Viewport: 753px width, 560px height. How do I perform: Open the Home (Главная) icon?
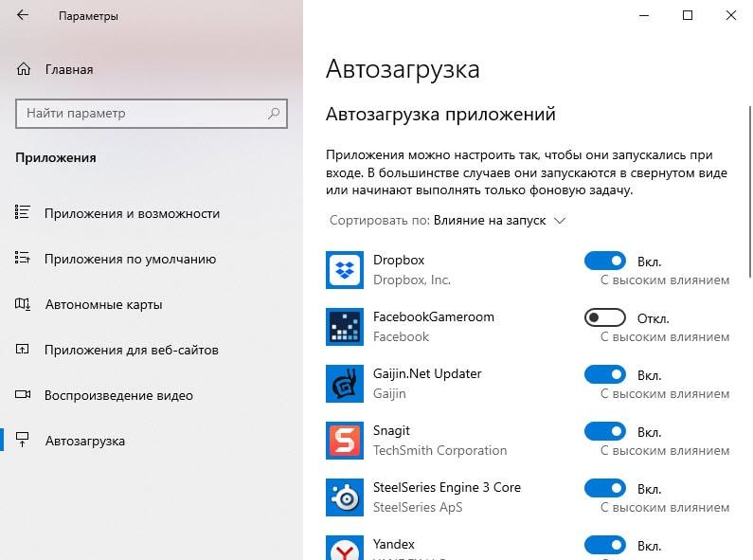pos(24,69)
